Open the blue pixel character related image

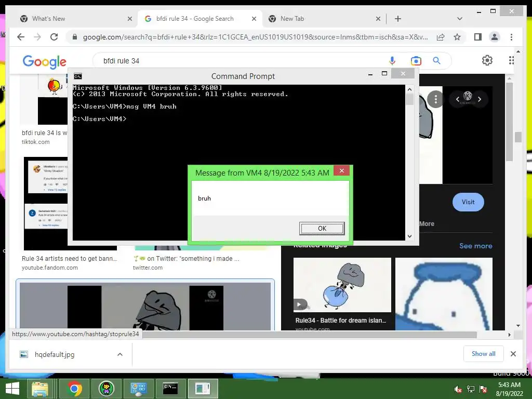(x=444, y=294)
